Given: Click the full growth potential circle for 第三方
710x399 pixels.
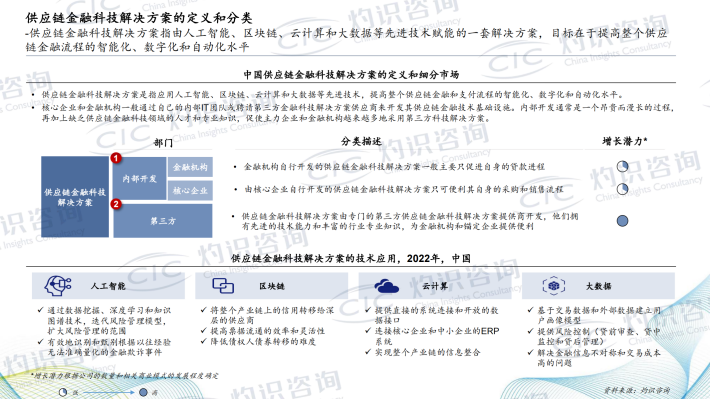Looking at the screenshot, I should tap(623, 221).
